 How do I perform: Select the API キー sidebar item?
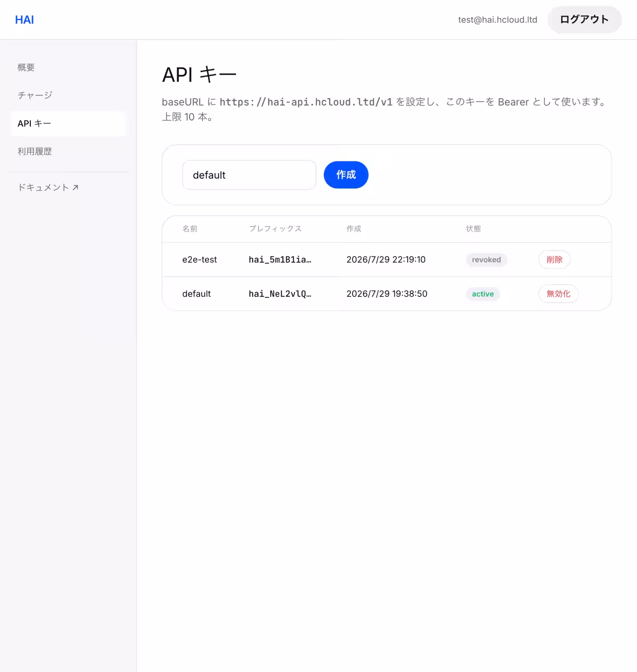coord(68,124)
